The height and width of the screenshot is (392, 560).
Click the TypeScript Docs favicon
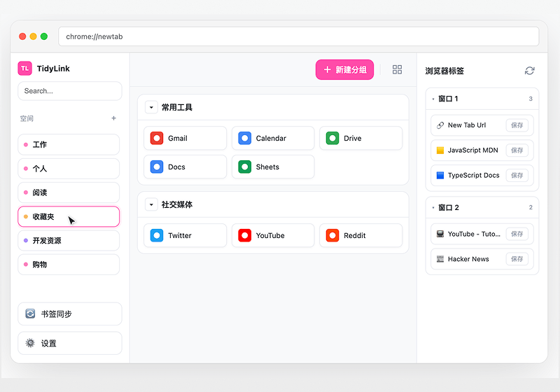440,175
